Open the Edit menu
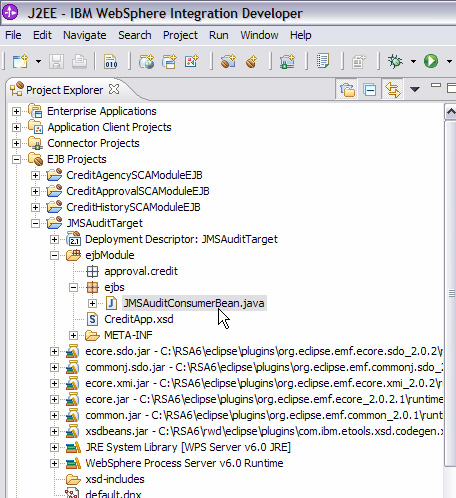This screenshot has width=456, height=498. (42, 35)
